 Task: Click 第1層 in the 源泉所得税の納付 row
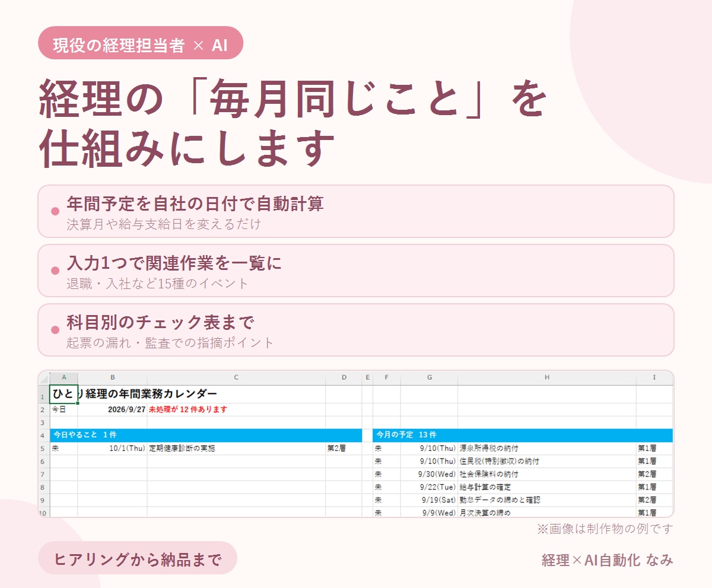click(x=647, y=449)
